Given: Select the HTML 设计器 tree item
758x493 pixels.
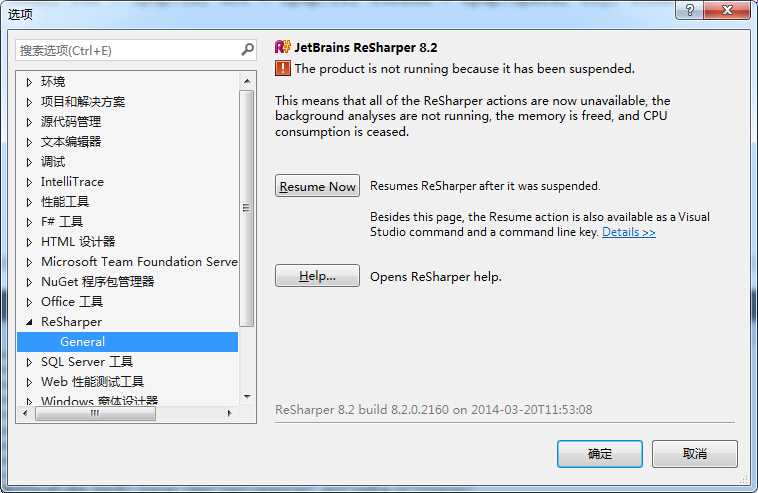Looking at the screenshot, I should coord(78,242).
